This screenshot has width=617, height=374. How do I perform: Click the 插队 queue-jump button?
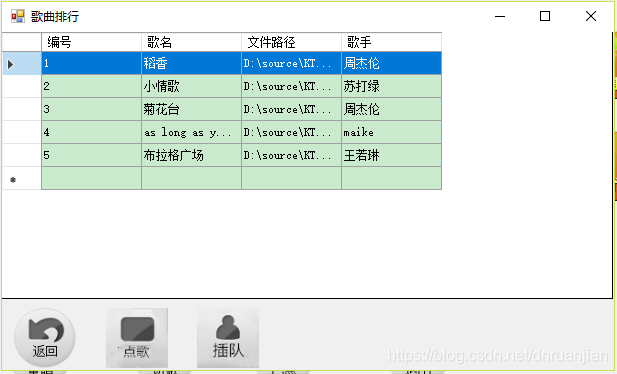228,338
